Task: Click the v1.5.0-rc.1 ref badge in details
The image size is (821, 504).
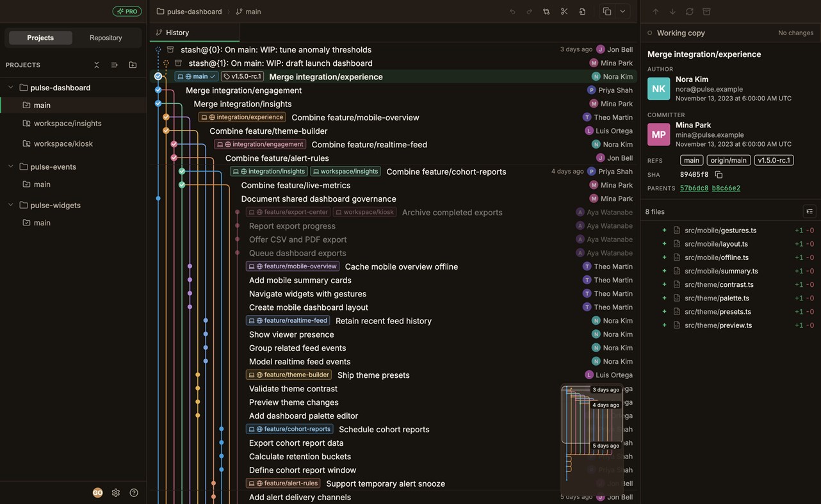Action: tap(774, 160)
